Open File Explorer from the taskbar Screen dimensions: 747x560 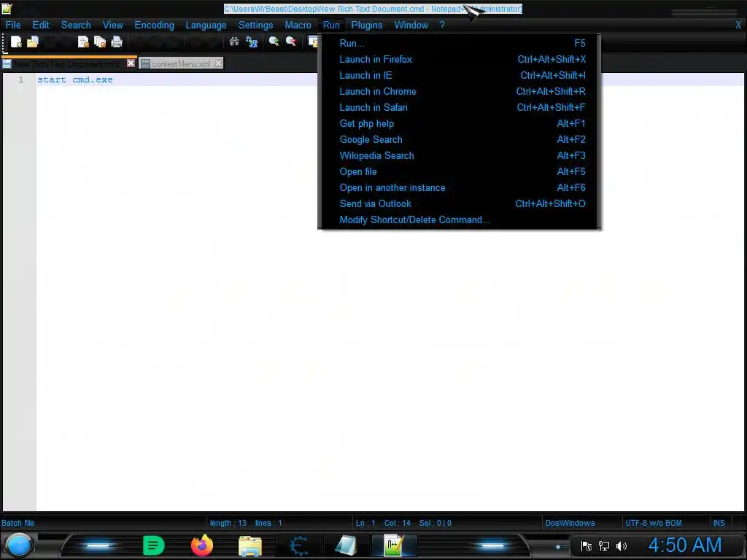tap(250, 546)
